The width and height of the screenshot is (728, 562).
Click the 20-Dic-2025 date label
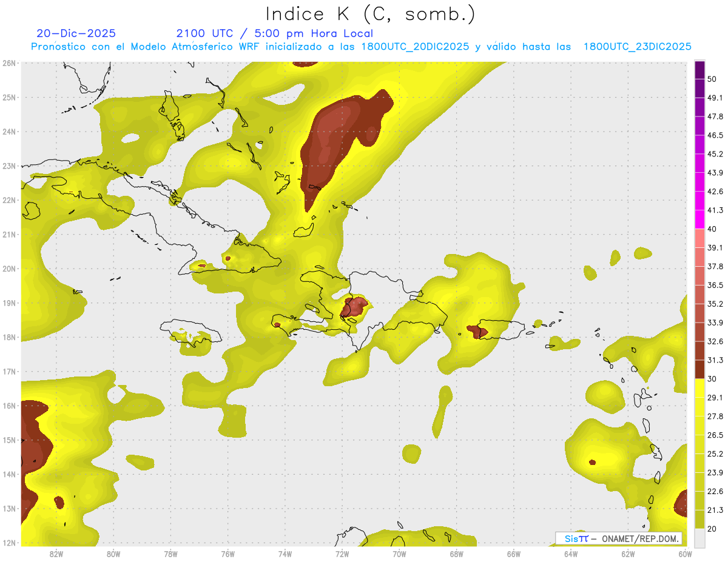click(x=76, y=33)
